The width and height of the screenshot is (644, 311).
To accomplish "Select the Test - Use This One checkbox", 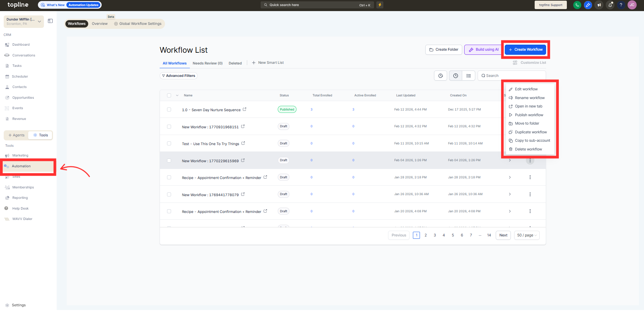I will (x=169, y=144).
